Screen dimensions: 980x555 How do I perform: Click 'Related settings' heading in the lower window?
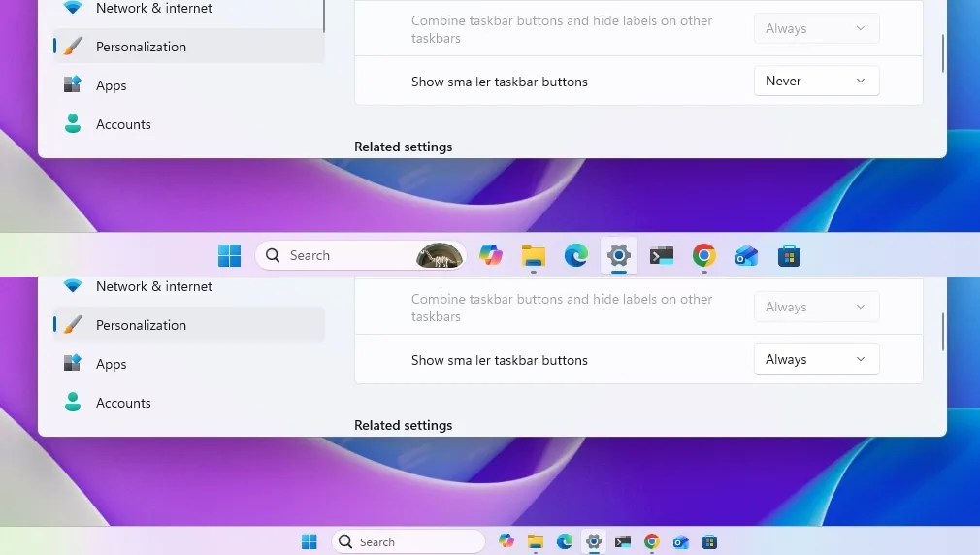[x=403, y=426]
